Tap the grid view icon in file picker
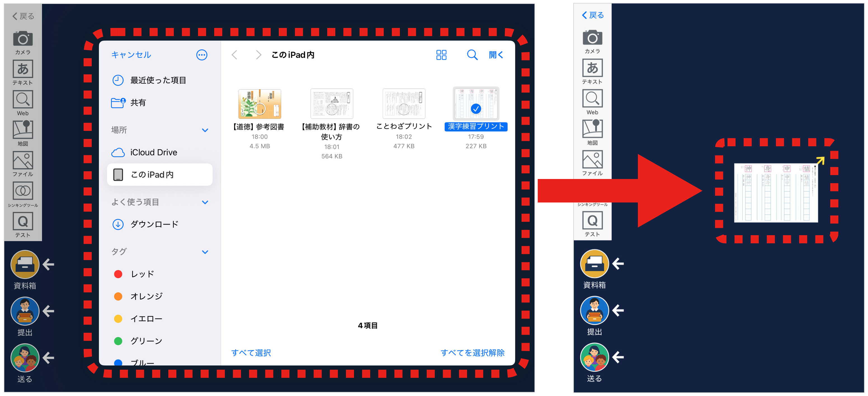868x396 pixels. [441, 55]
